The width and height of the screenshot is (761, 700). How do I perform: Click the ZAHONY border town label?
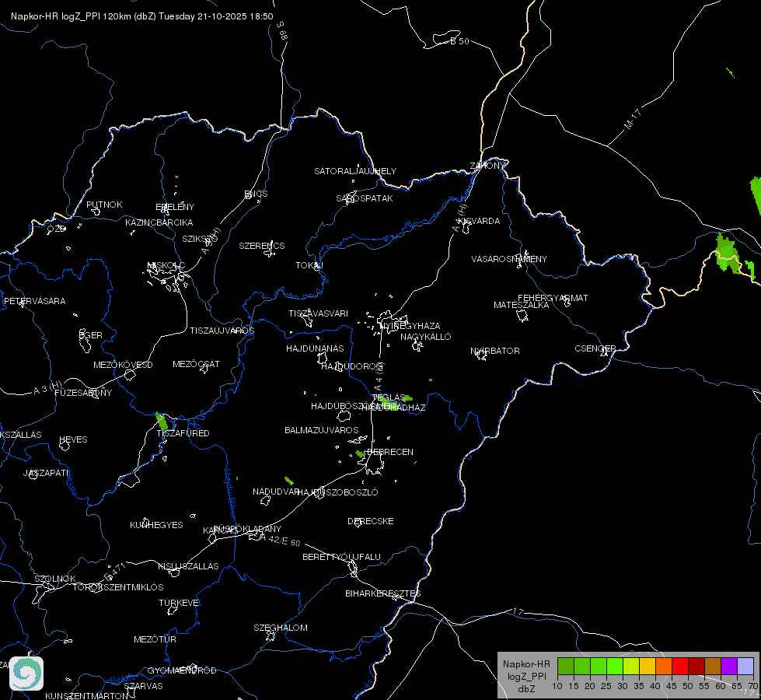[487, 166]
